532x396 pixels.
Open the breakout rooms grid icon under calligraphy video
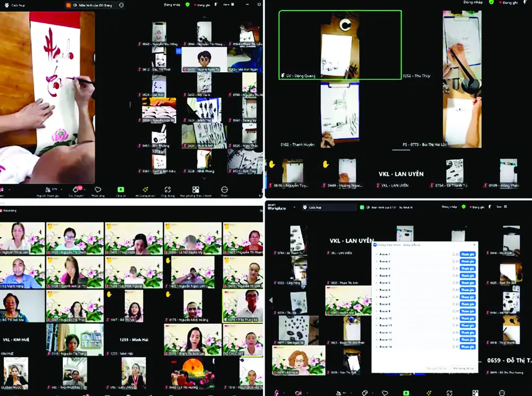tap(196, 189)
